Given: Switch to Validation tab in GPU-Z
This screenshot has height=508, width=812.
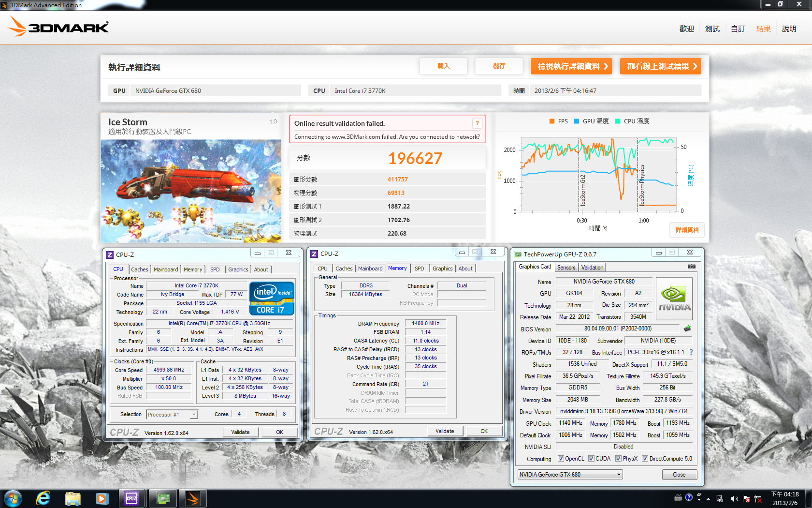Looking at the screenshot, I should (x=592, y=268).
